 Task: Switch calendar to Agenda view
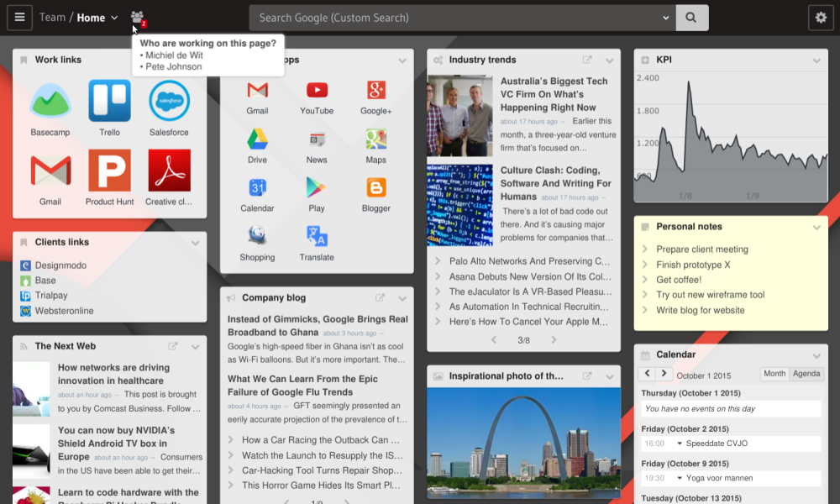(806, 374)
